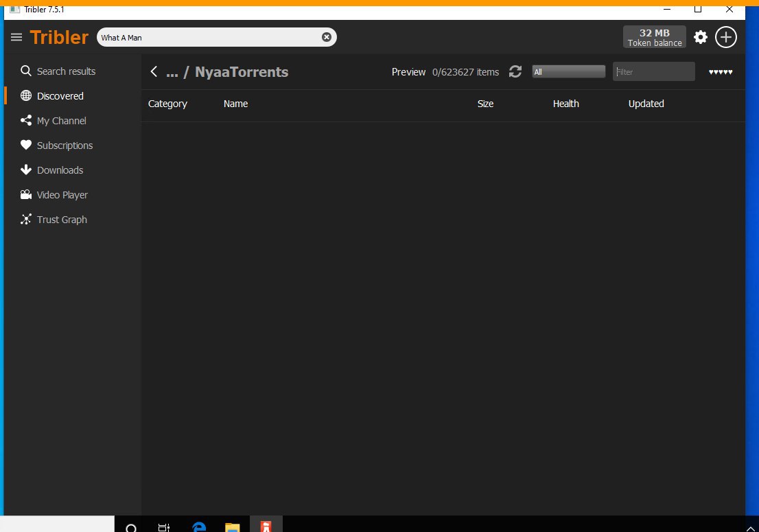Click the Preview label
The height and width of the screenshot is (532, 759).
(408, 71)
